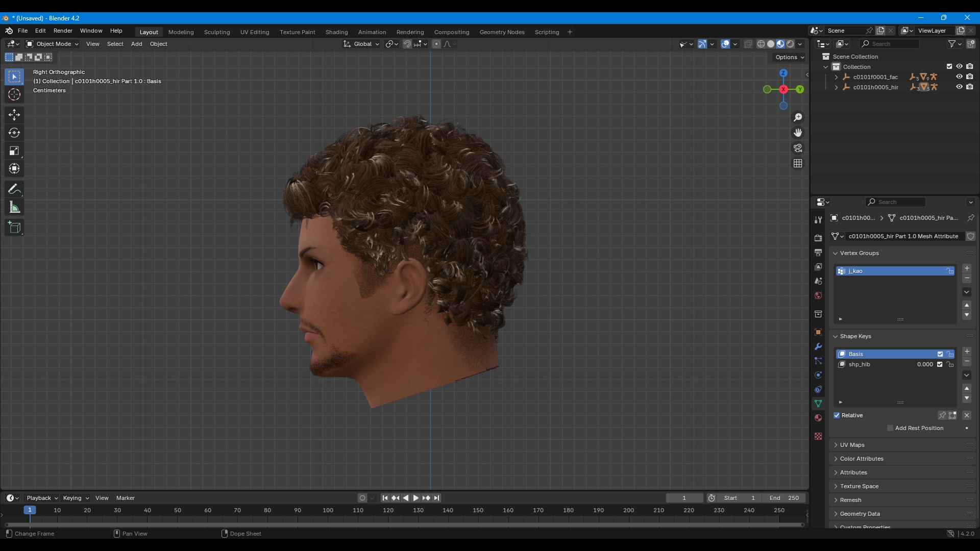980x551 pixels.
Task: Open the Modifiers properties tab
Action: [818, 346]
